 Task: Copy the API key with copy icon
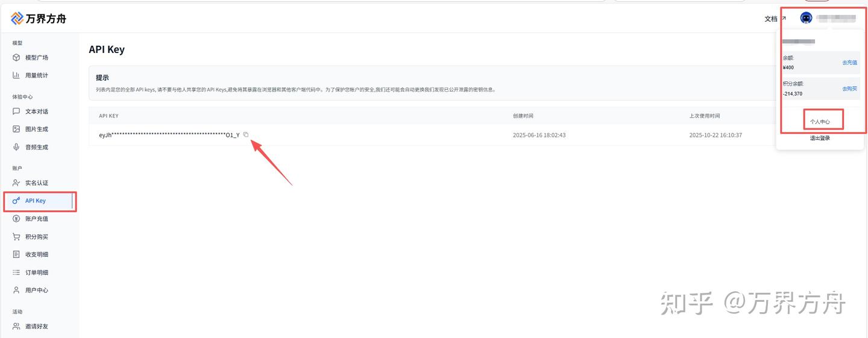point(246,134)
